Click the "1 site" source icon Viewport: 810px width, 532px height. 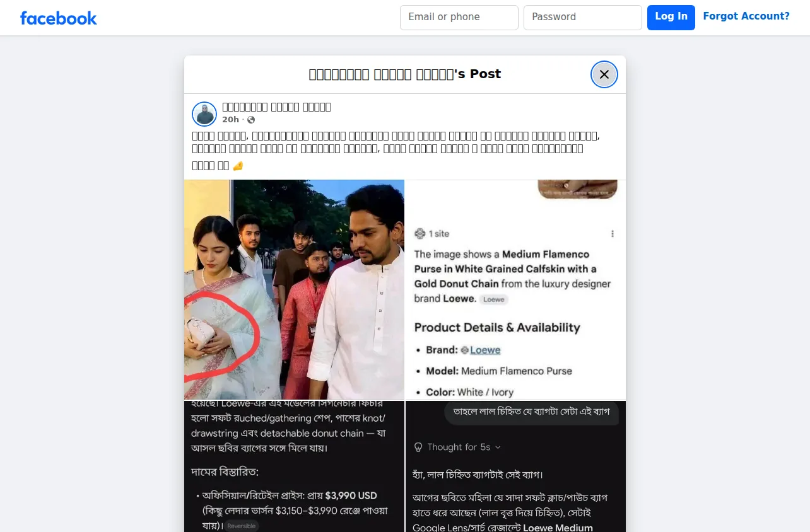pyautogui.click(x=420, y=234)
